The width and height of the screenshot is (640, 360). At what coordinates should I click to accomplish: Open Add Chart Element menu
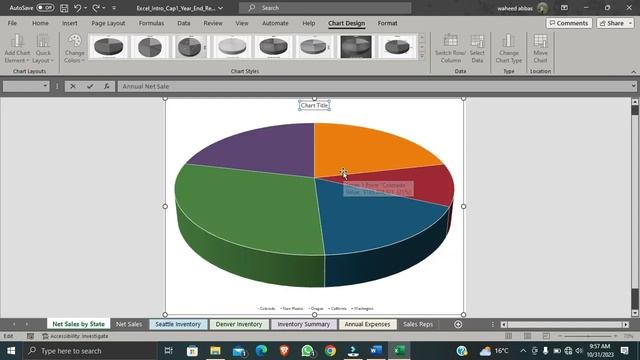[x=17, y=49]
